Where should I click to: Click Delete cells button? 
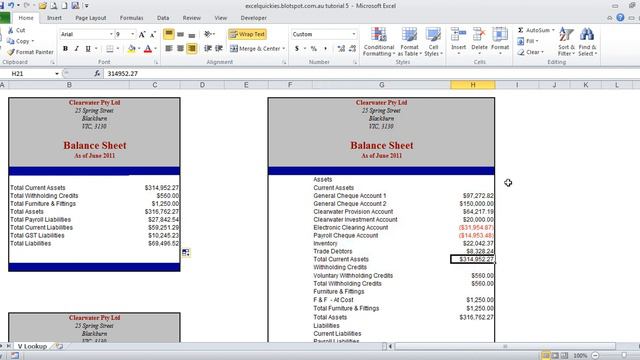(x=479, y=41)
